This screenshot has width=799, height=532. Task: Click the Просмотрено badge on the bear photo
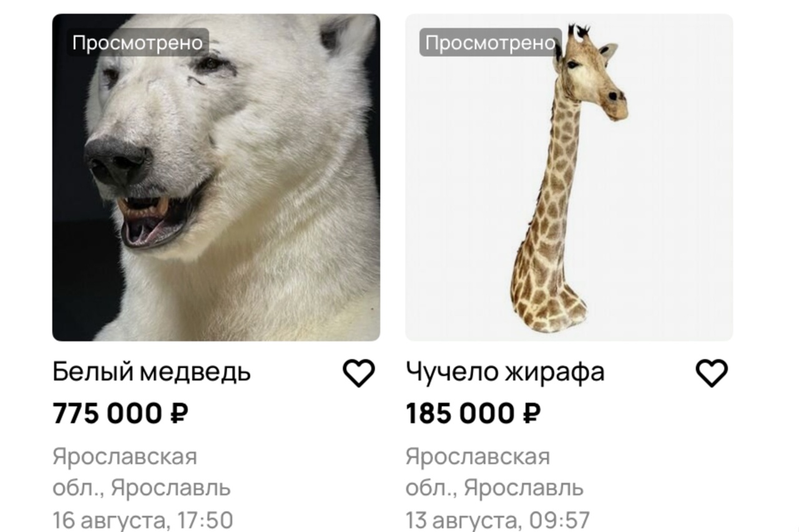pos(138,43)
